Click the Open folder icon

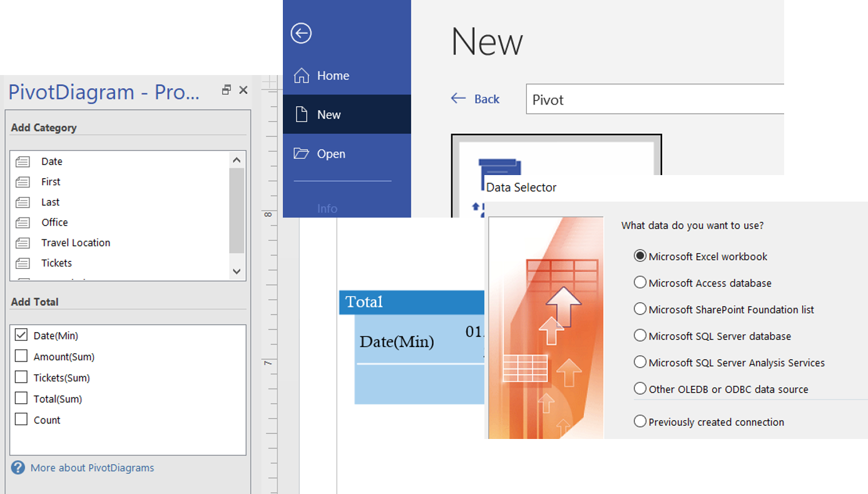coord(302,154)
